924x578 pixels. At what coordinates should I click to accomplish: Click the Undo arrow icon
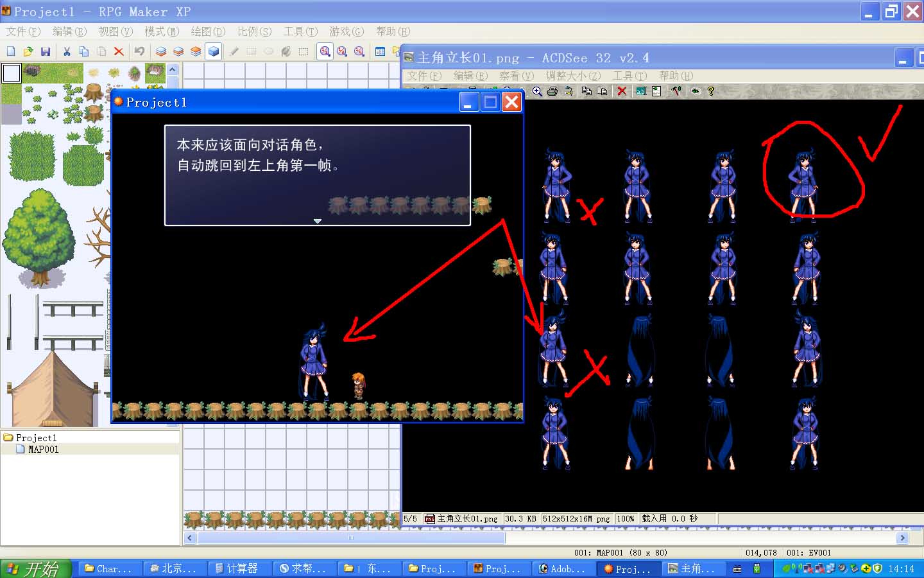coord(139,51)
